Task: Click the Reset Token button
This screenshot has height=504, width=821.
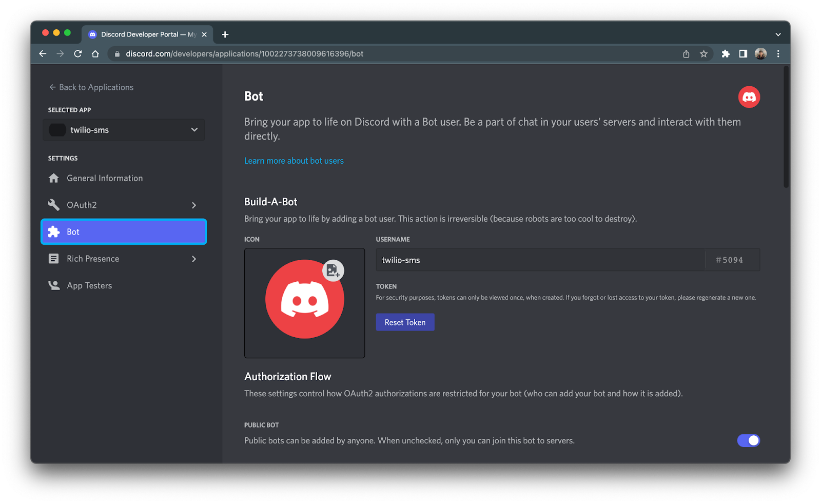Action: pos(405,322)
